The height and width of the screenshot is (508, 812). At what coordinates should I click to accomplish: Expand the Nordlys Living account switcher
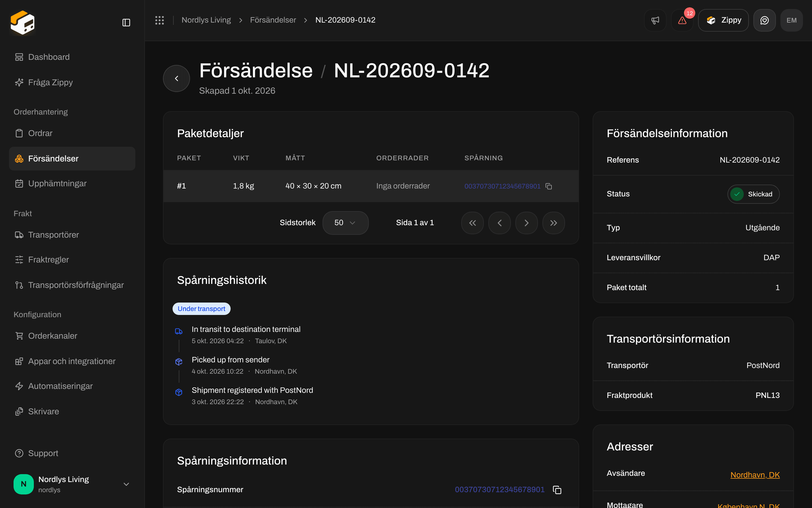point(72,484)
